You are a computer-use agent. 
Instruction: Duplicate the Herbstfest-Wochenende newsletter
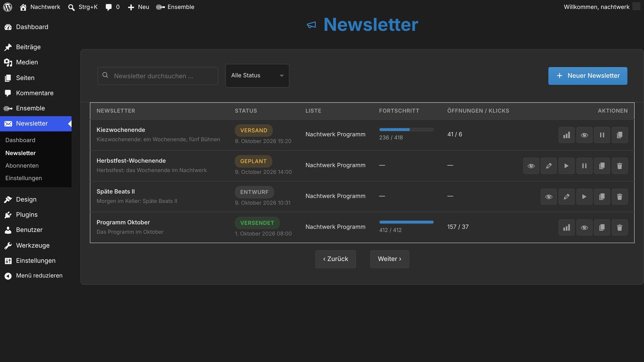point(602,166)
